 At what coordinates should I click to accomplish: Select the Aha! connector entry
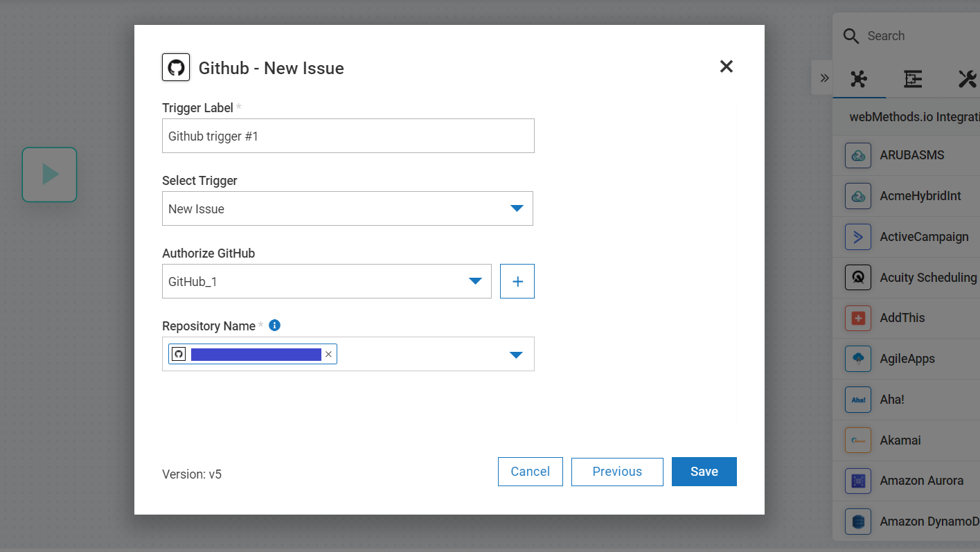coord(857,399)
